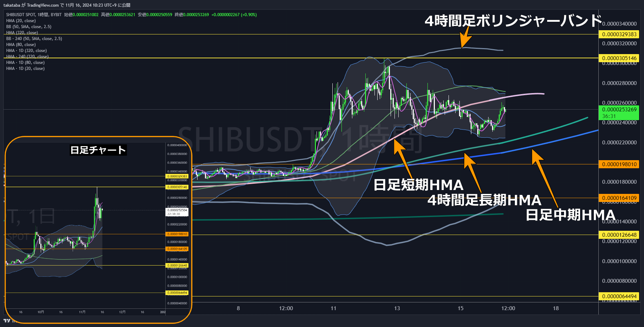Click the 0.0000180000 price axis tick
Image resolution: width=644 pixels, height=327 pixels.
click(619, 182)
